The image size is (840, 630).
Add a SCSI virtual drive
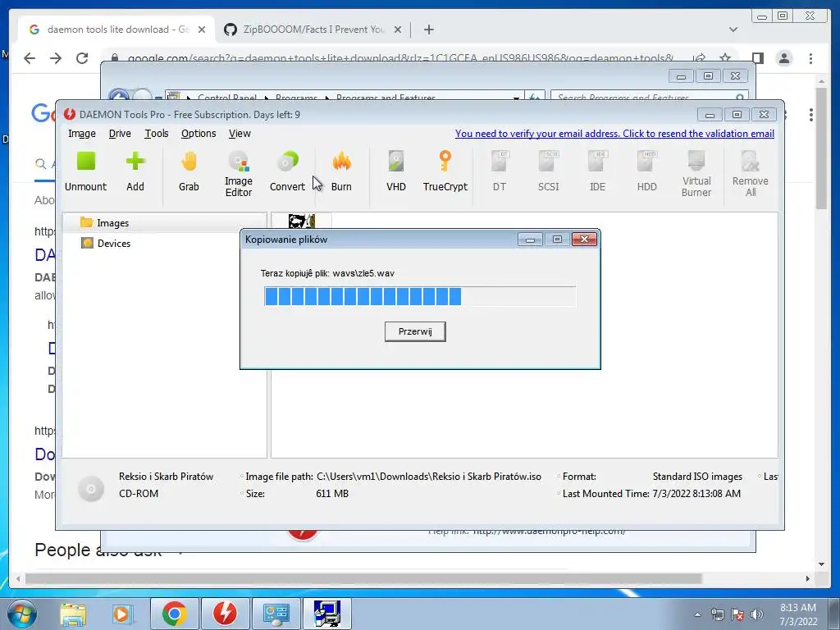pos(549,171)
